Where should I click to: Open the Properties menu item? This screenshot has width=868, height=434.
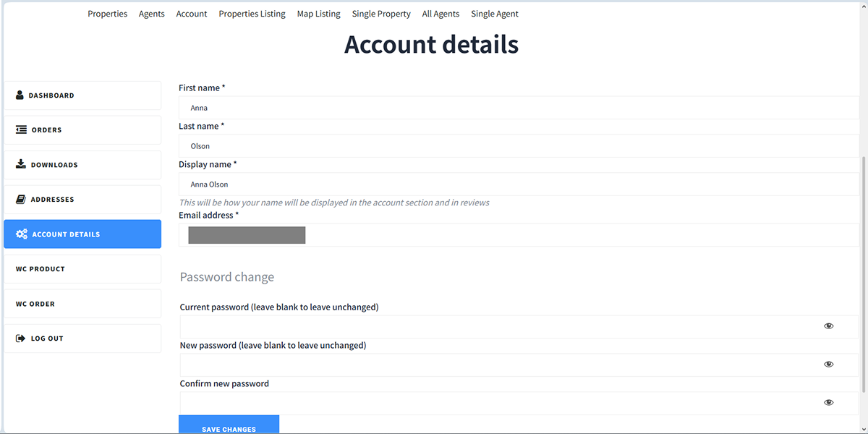[x=108, y=14]
